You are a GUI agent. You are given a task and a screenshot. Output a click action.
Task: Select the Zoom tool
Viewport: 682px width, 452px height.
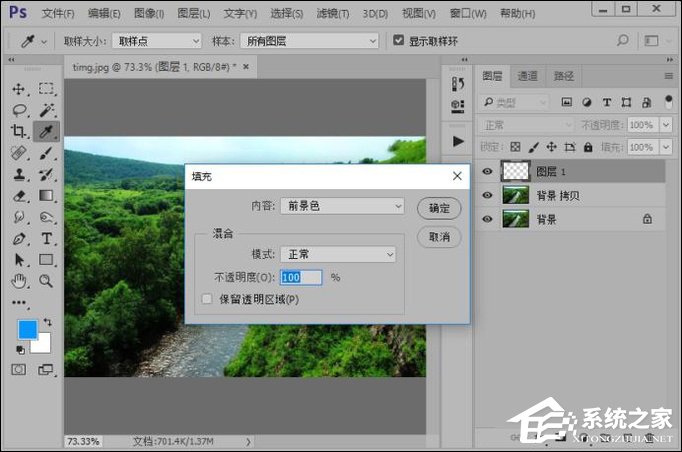[x=46, y=281]
